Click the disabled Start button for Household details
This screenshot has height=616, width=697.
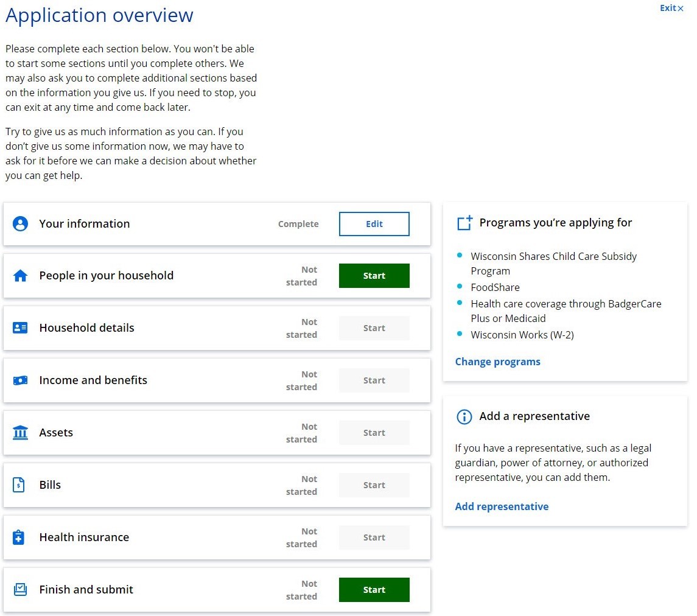[x=374, y=328]
